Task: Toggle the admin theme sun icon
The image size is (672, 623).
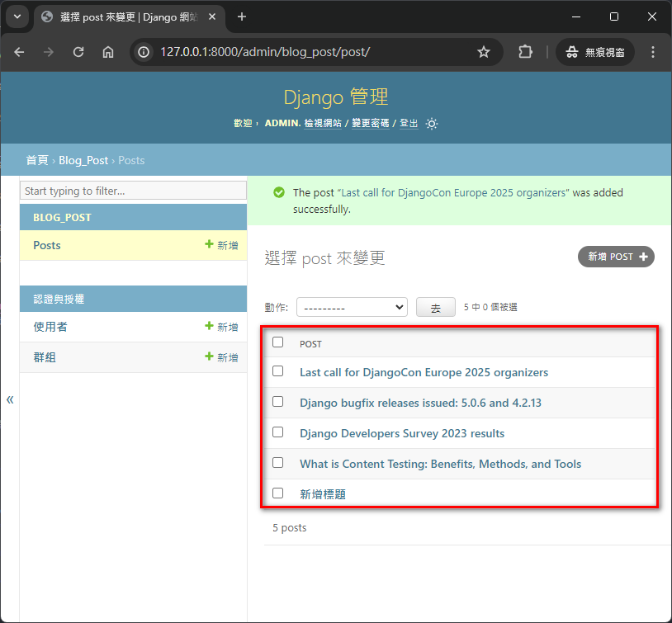Action: pos(432,124)
